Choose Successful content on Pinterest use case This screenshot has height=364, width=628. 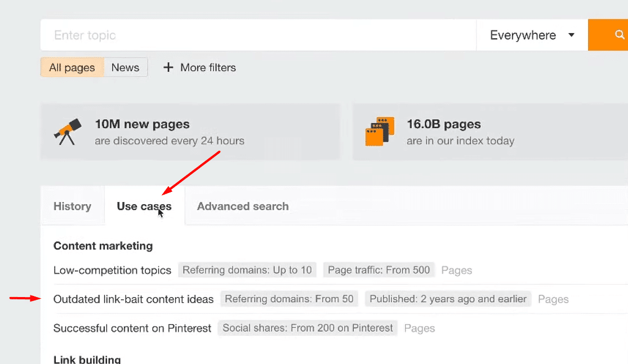[x=132, y=328]
